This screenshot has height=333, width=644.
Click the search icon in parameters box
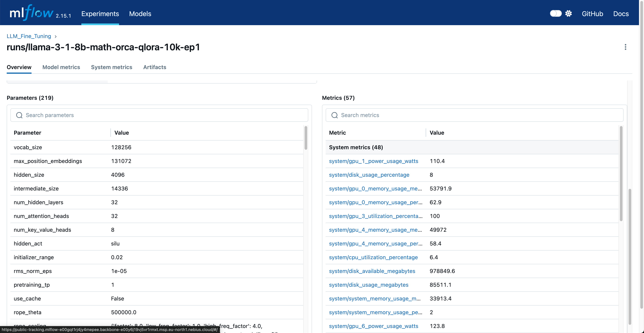[x=19, y=115]
